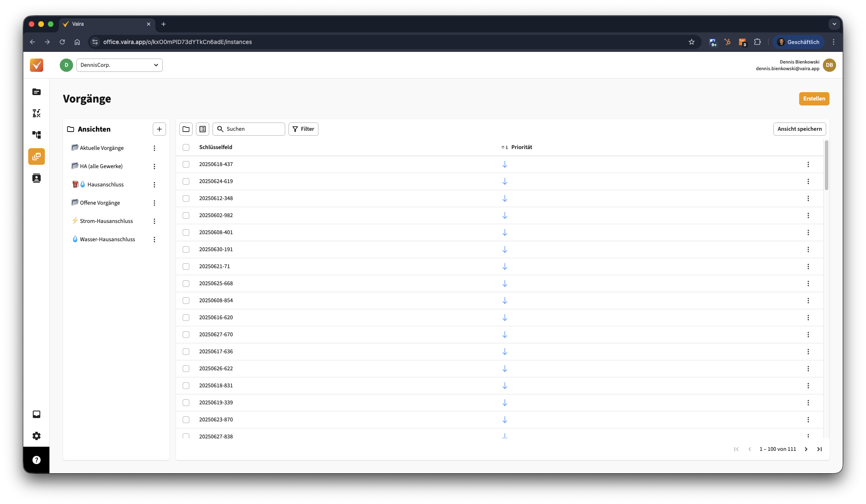This screenshot has width=866, height=504.
Task: Open the hierarchy tree sidebar icon
Action: click(37, 135)
